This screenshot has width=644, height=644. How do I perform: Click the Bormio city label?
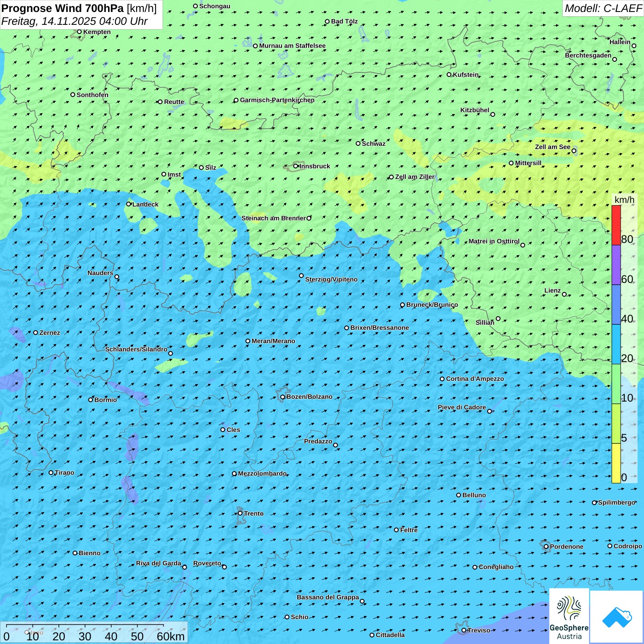pos(105,400)
